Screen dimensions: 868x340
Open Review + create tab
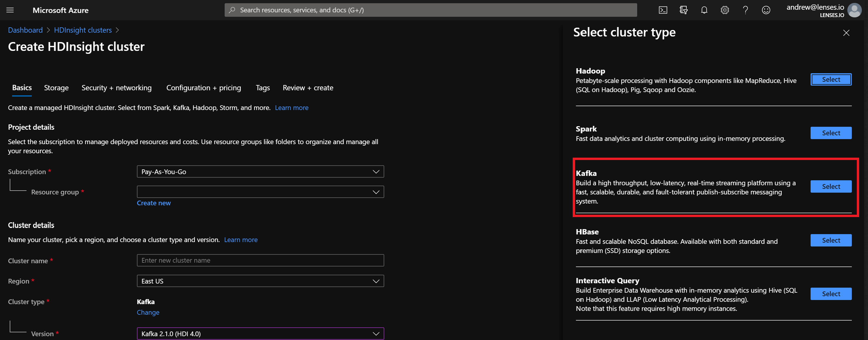(x=308, y=88)
